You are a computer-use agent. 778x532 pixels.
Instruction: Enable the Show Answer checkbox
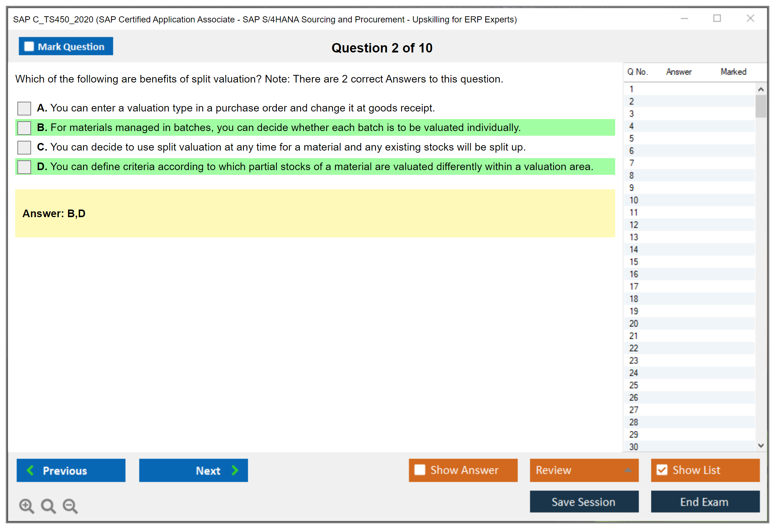(x=420, y=470)
